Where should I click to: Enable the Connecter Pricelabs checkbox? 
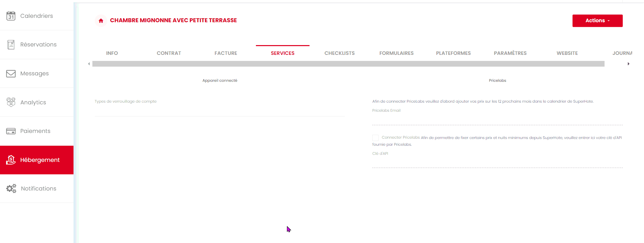[375, 138]
